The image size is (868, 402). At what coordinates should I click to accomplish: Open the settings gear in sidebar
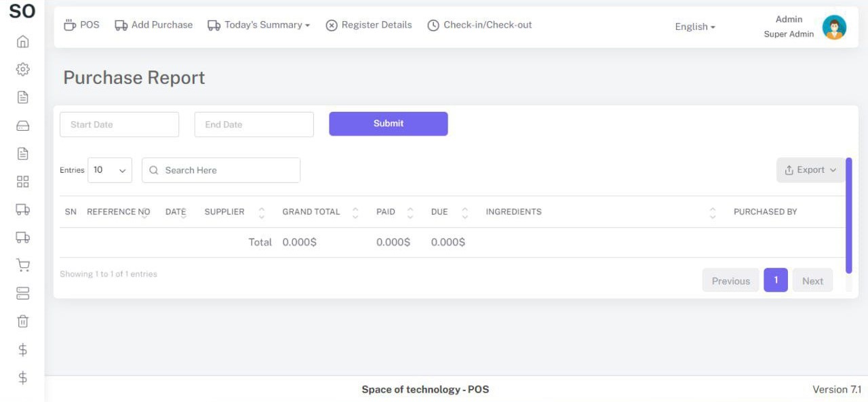click(22, 69)
